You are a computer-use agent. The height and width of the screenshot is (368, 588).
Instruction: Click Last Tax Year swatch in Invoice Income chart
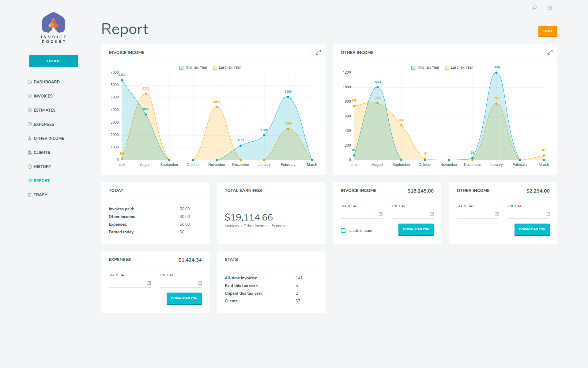(215, 68)
